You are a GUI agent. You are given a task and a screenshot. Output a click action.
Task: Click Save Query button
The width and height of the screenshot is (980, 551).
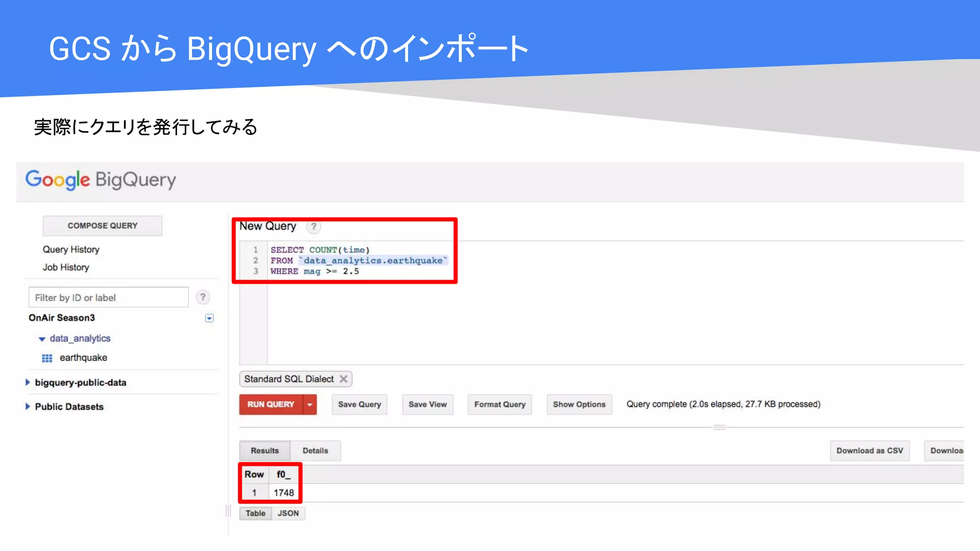pos(359,405)
